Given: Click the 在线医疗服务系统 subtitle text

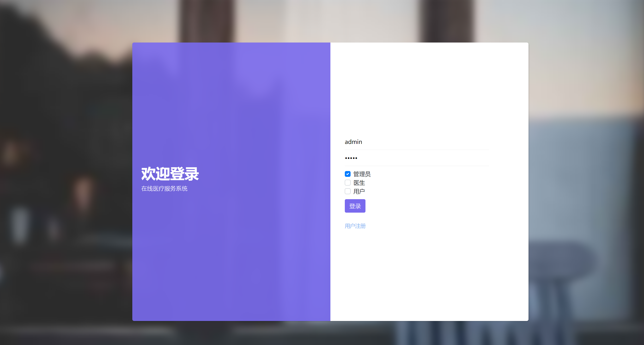Looking at the screenshot, I should (164, 189).
